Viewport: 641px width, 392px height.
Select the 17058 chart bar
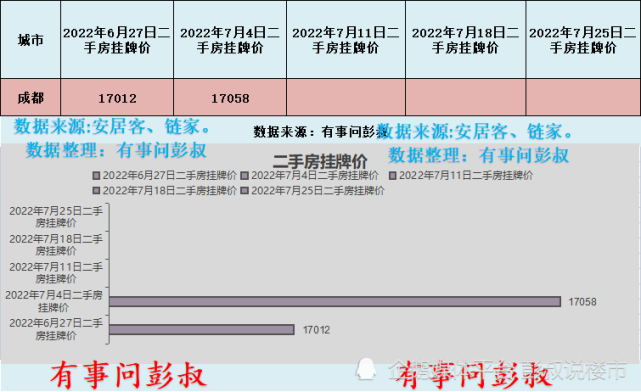[x=335, y=302]
